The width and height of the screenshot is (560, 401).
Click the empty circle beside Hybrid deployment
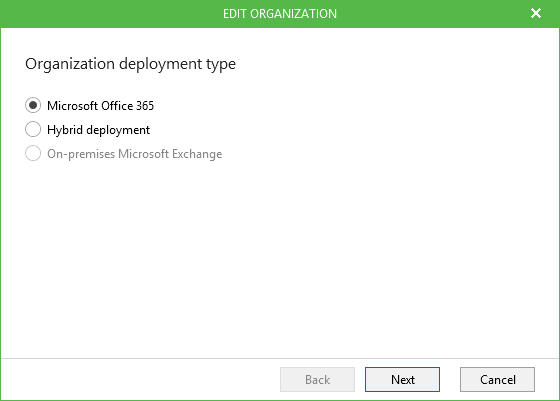click(x=33, y=129)
